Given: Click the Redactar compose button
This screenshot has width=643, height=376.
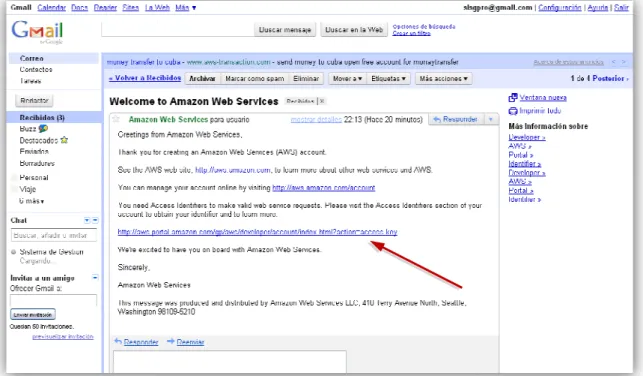Looking at the screenshot, I should coord(34,100).
